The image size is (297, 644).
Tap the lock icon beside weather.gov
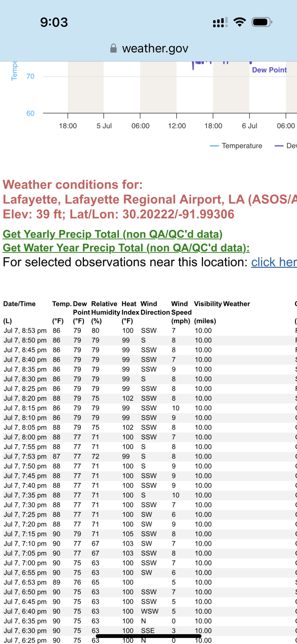click(x=113, y=48)
